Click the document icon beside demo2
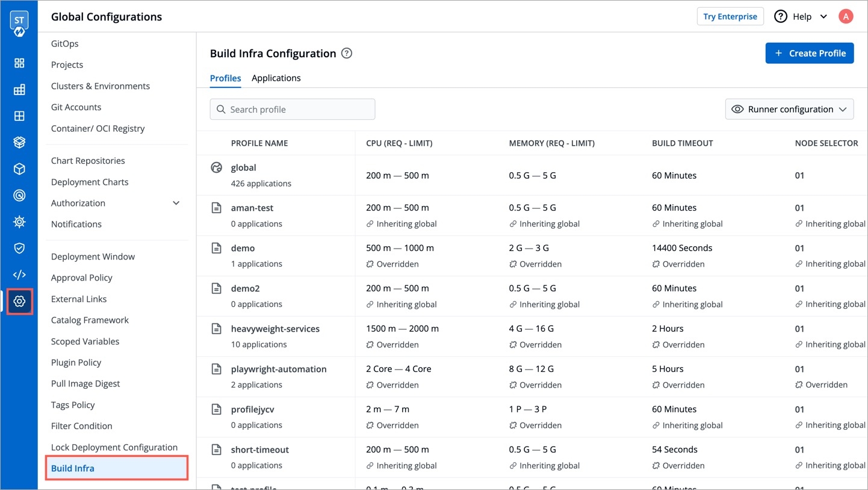The image size is (868, 490). point(217,288)
